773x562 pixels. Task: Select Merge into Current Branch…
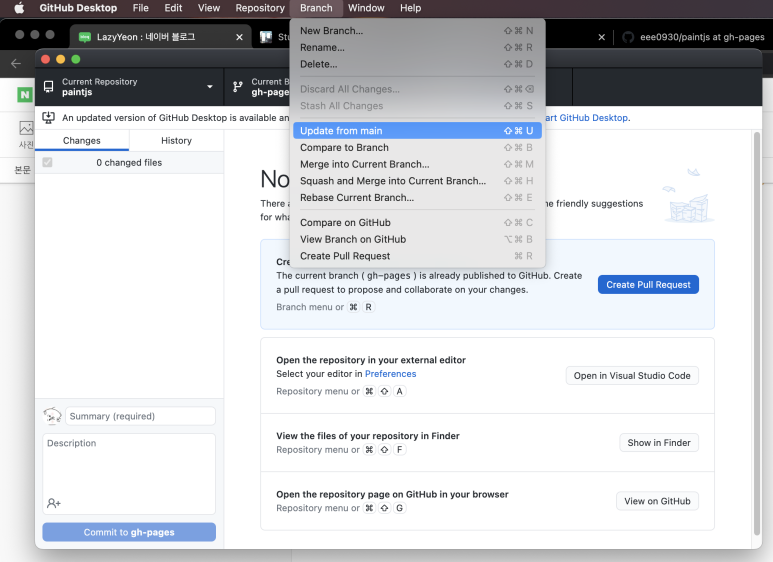click(417, 164)
